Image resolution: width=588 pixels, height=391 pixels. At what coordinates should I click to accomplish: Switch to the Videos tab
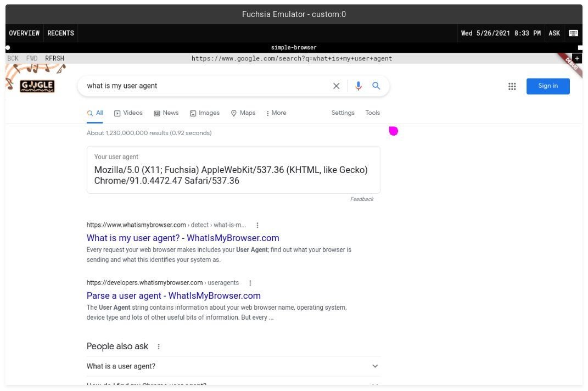(x=128, y=113)
